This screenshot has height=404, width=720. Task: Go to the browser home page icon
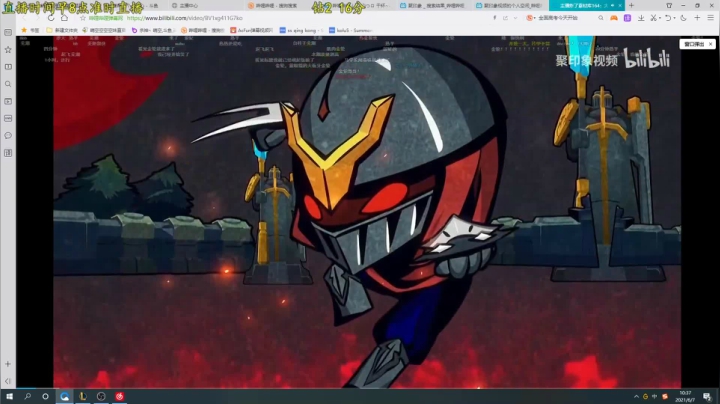click(65, 18)
